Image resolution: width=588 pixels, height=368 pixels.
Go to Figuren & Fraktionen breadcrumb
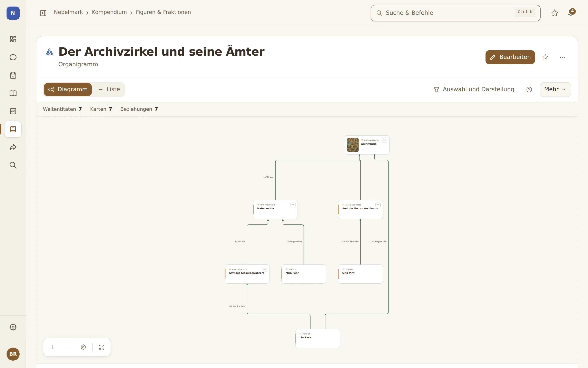pos(163,12)
